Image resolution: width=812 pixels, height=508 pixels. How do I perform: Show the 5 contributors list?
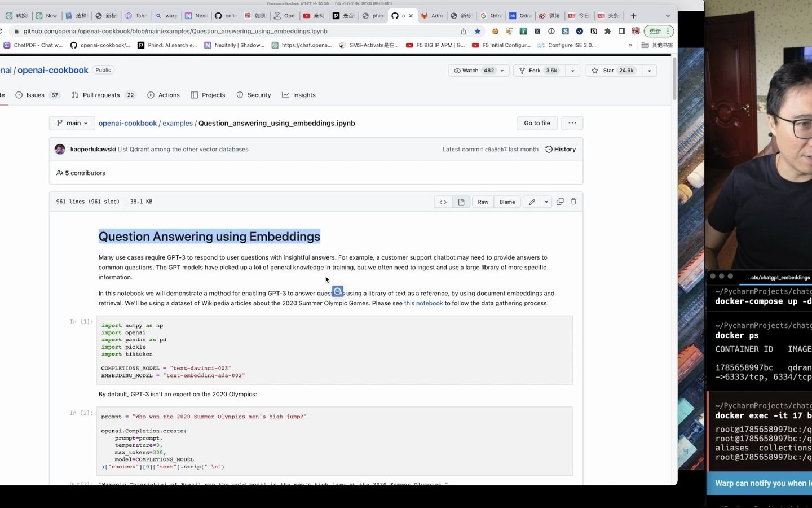pyautogui.click(x=81, y=173)
